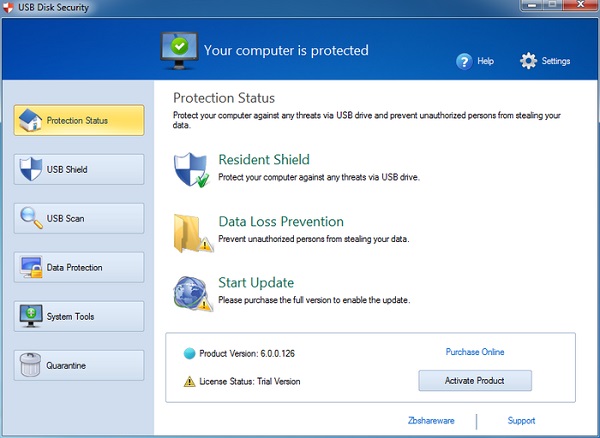Click "Prevent unauthorized persons from stealing" description
Image resolution: width=600 pixels, height=438 pixels.
click(313, 239)
